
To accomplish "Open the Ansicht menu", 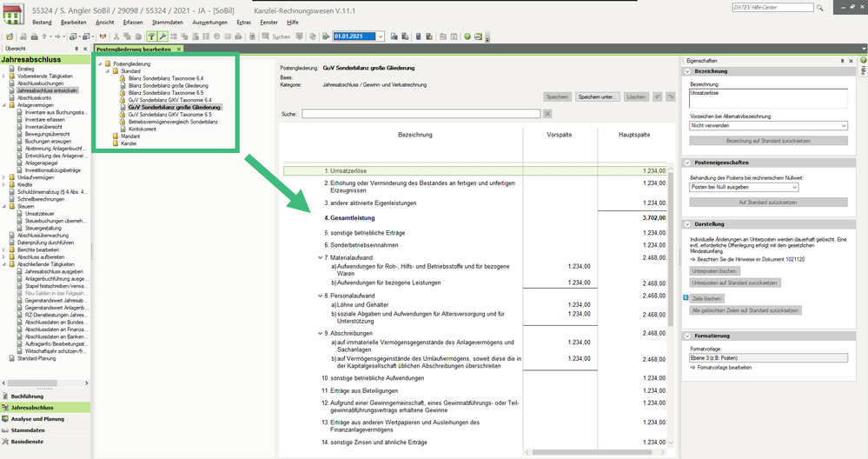I will pos(104,22).
